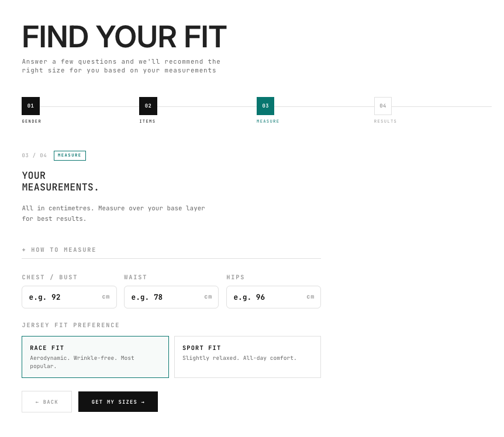The height and width of the screenshot is (437, 504).
Task: Click the cm unit in Hips field
Action: [310, 297]
